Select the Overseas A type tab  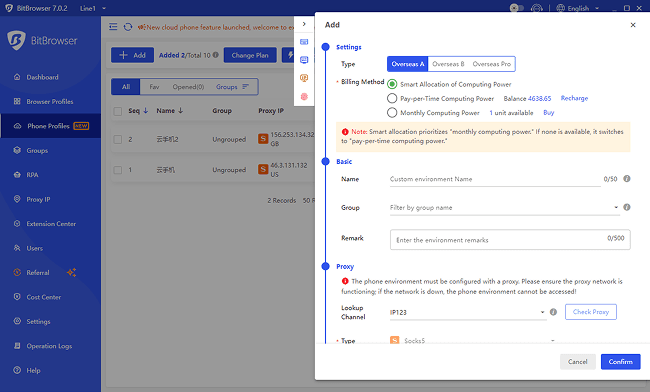click(x=407, y=64)
